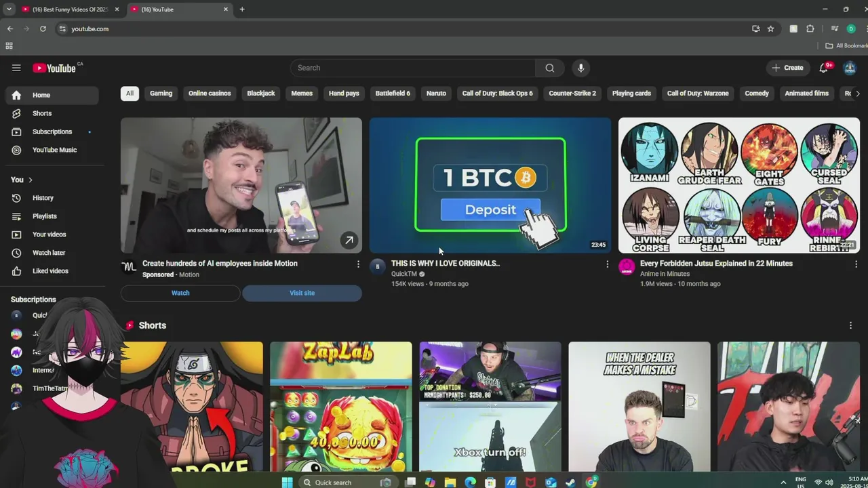The width and height of the screenshot is (868, 488).
Task: Select the Memes filter chip
Action: [x=302, y=94]
